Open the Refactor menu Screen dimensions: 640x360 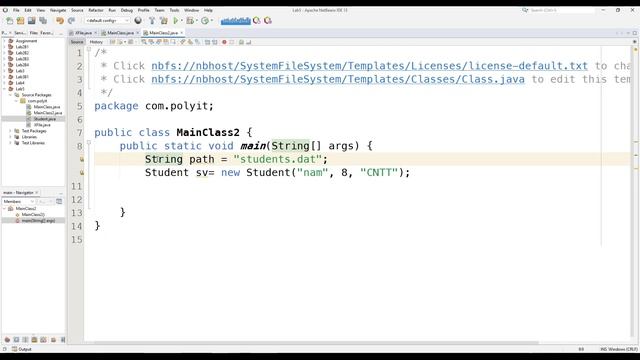(x=96, y=10)
